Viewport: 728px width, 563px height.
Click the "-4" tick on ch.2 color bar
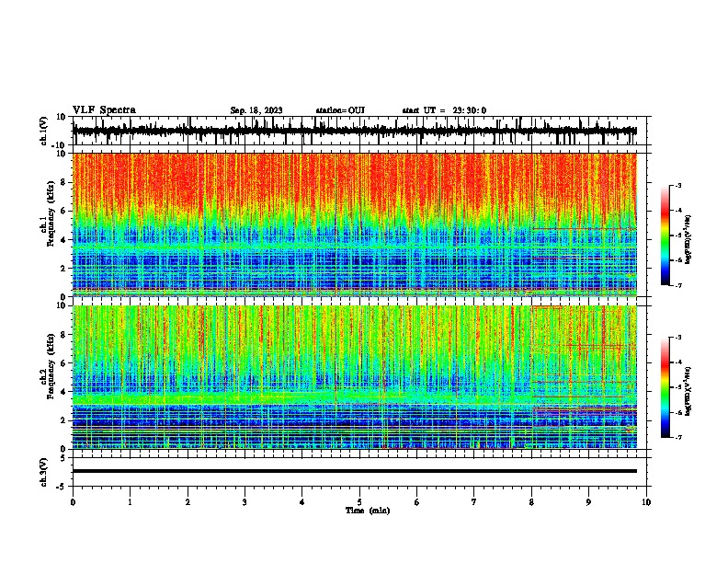point(677,362)
